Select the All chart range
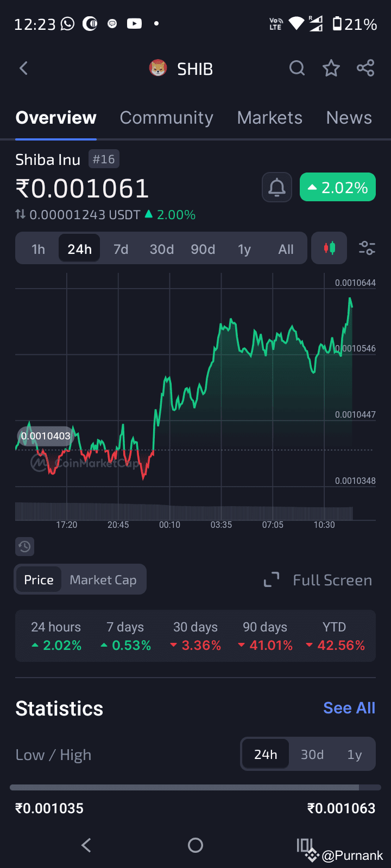 pyautogui.click(x=286, y=249)
